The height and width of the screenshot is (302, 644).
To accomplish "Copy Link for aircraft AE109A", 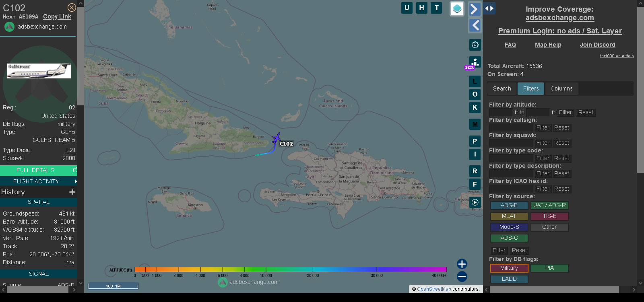I will [57, 16].
